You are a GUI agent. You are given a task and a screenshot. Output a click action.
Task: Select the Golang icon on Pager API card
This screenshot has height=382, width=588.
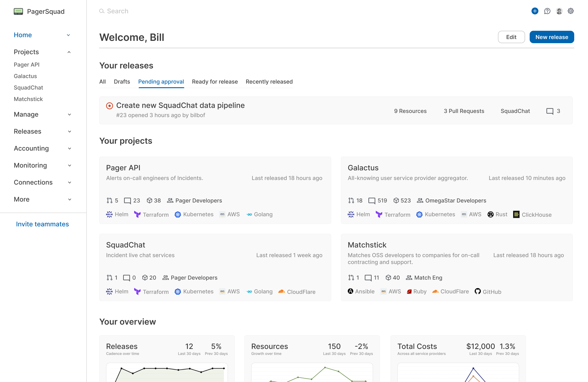(x=249, y=214)
